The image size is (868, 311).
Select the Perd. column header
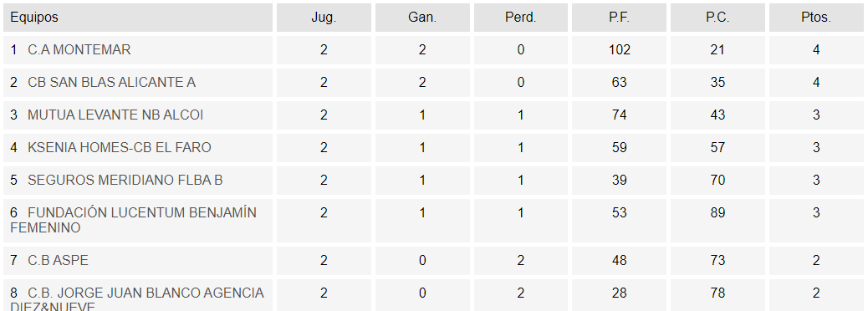[x=520, y=18]
